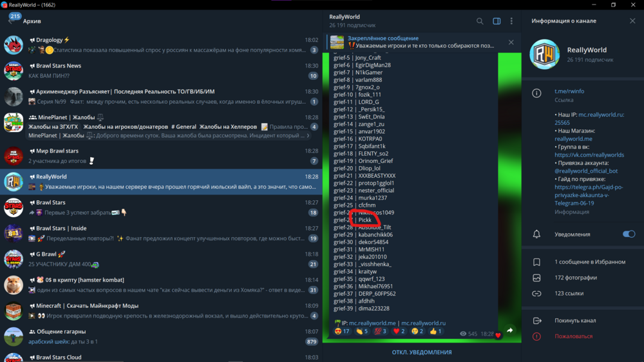Select the Жалобы на ЗГХ/ГХ topic
644x362 pixels.
pos(53,126)
